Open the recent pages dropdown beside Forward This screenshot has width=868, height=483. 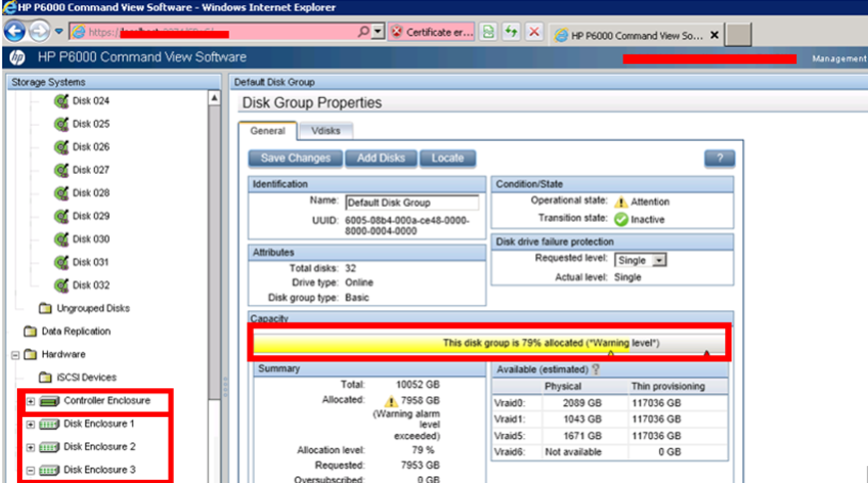coord(59,32)
